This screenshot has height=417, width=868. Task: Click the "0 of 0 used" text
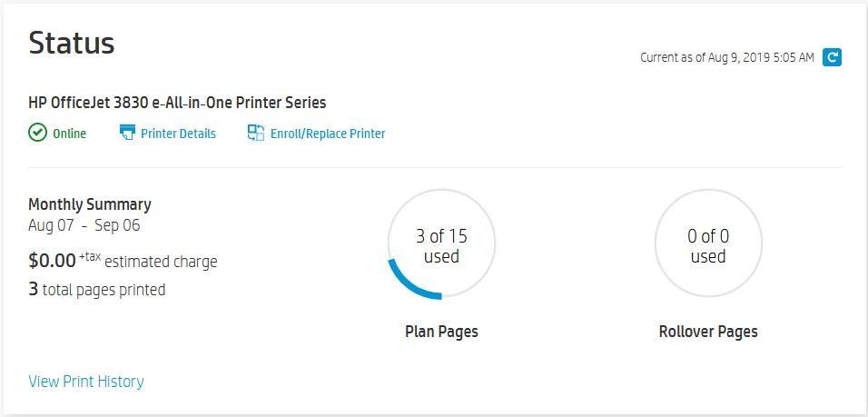click(x=708, y=246)
